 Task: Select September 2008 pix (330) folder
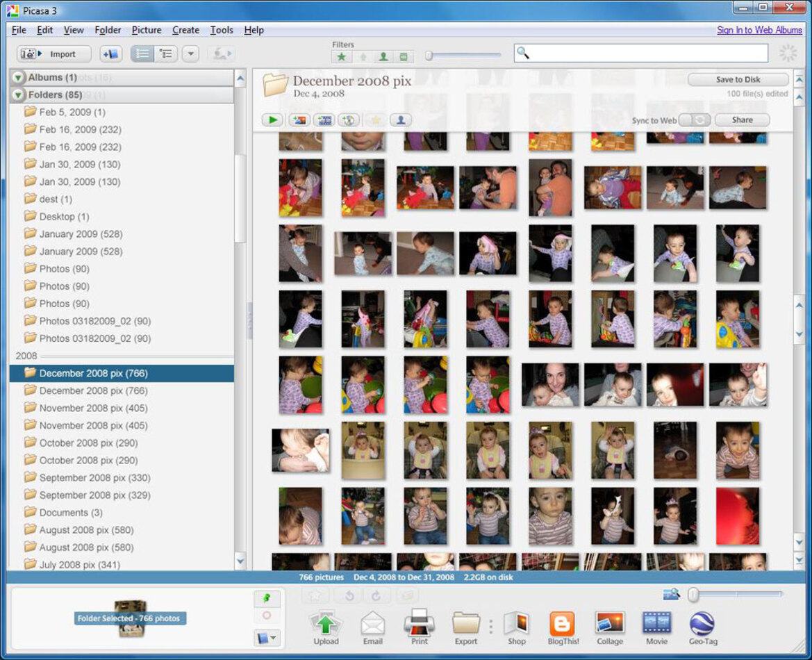click(x=122, y=478)
